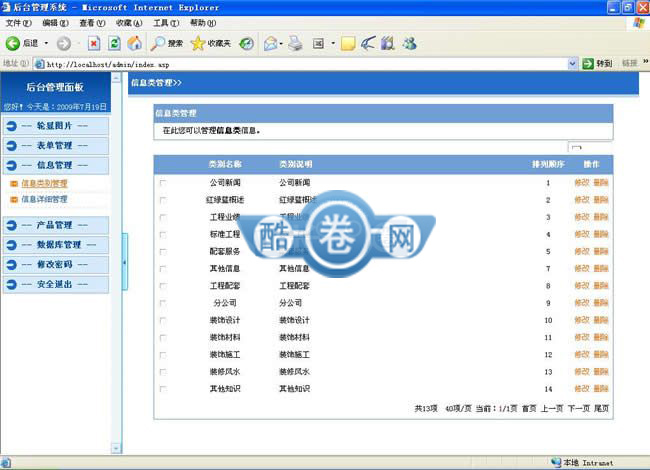This screenshot has width=650, height=470.
Task: Click the address bar URL field
Action: (x=306, y=64)
